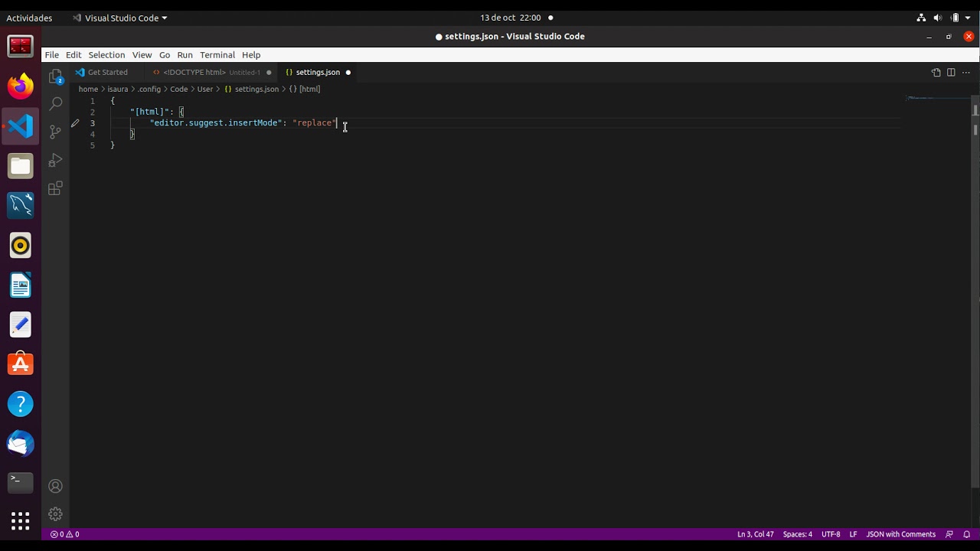
Task: Switch to the Get Started tab
Action: click(x=107, y=72)
